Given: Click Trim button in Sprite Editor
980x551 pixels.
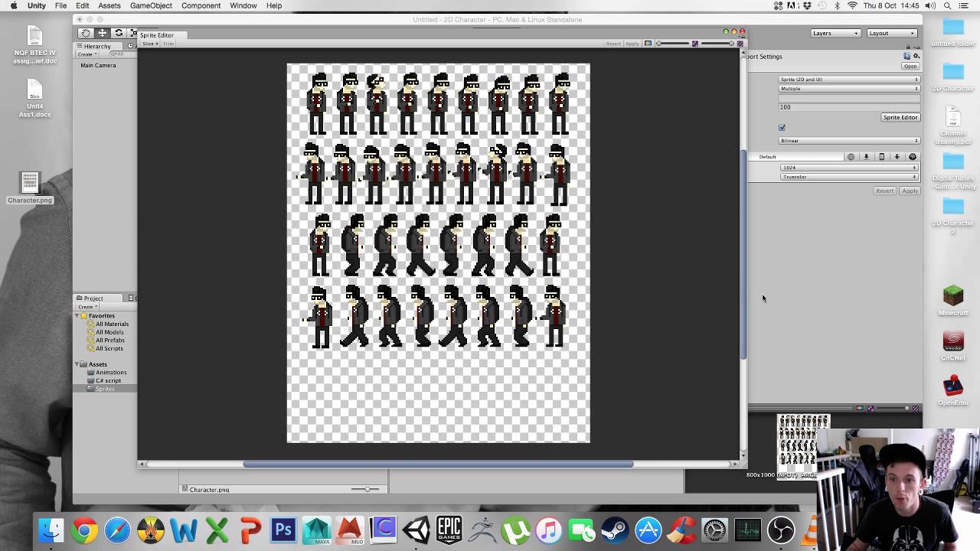Looking at the screenshot, I should point(168,44).
